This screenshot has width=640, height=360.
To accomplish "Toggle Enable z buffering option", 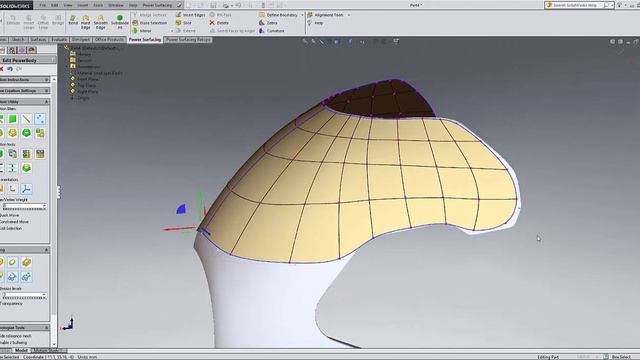I will click(13, 342).
